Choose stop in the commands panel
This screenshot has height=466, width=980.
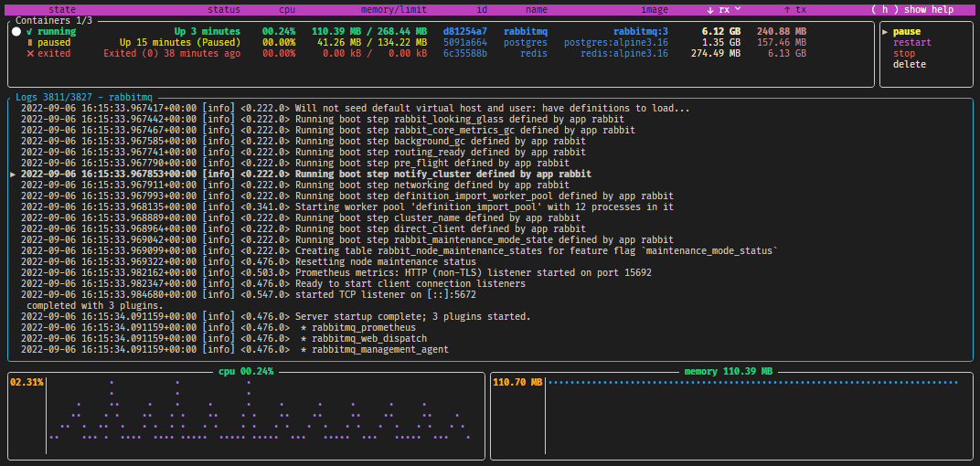coord(904,54)
